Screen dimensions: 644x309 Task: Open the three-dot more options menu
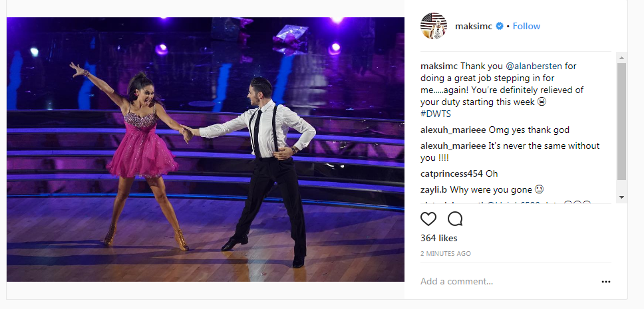(x=606, y=282)
